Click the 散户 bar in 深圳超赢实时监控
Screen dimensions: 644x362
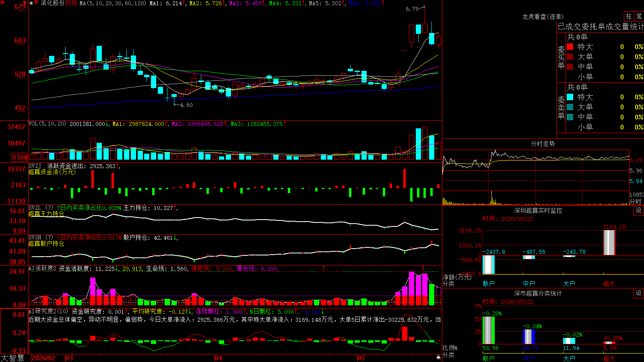point(489,264)
